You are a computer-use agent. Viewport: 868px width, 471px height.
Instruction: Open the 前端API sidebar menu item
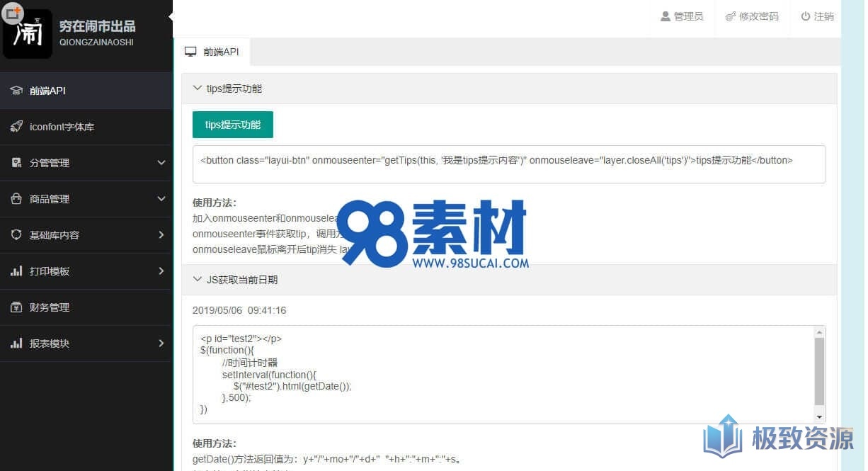[x=86, y=91]
